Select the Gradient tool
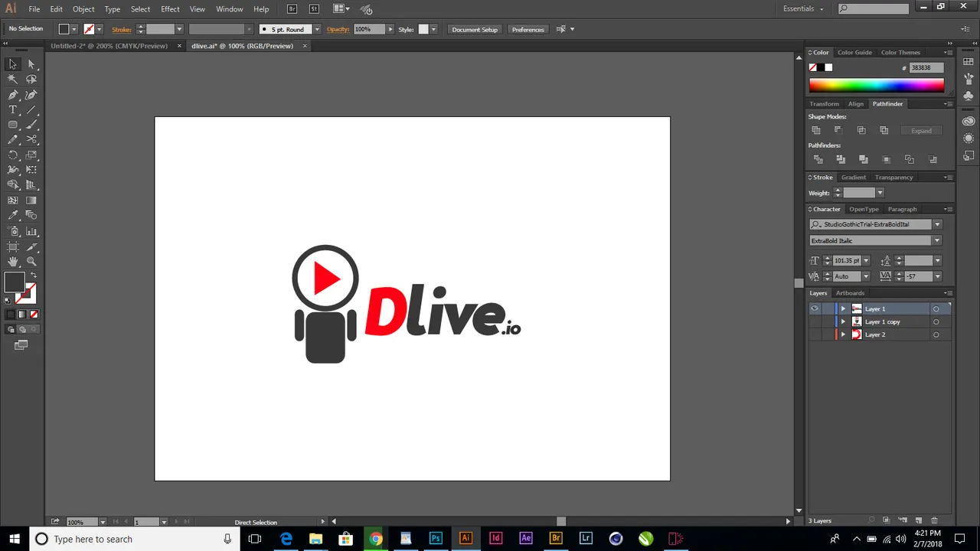The height and width of the screenshot is (551, 980). pos(31,201)
